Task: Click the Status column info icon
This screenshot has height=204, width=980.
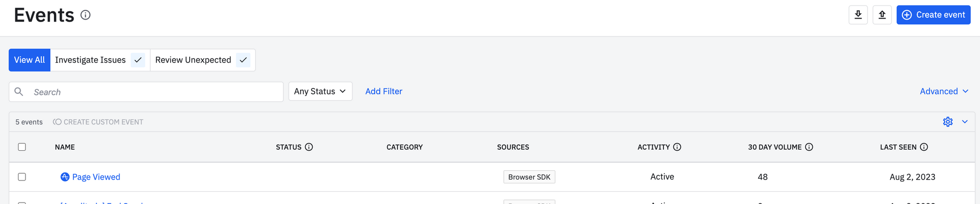Action: (309, 147)
